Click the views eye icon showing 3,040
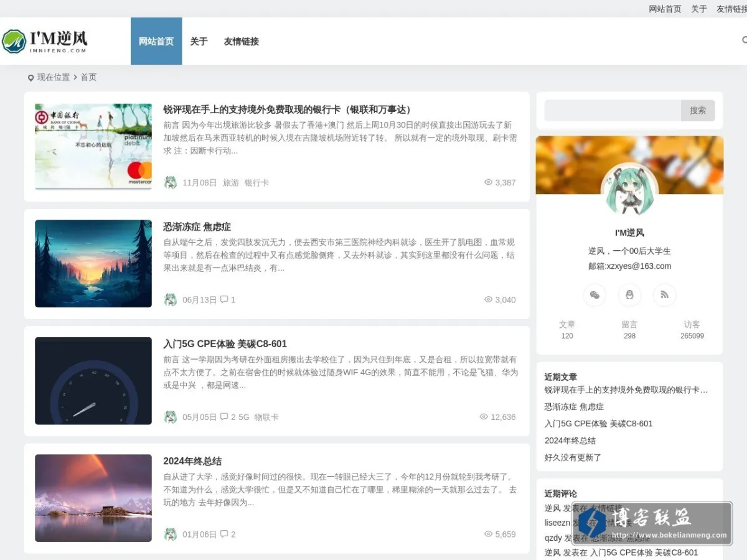This screenshot has height=560, width=747. tap(488, 299)
